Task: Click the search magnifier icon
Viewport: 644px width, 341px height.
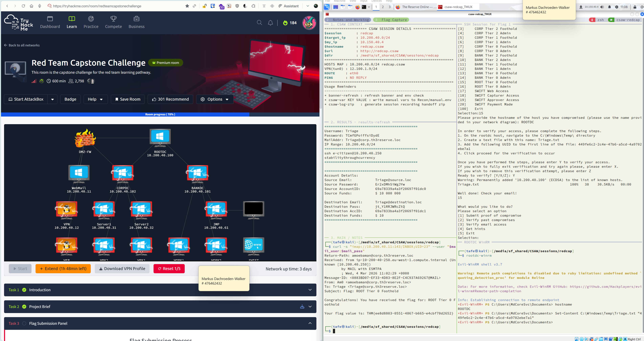Action: point(259,23)
